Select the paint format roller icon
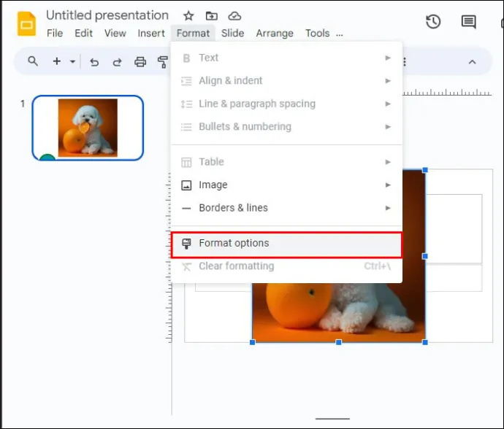The width and height of the screenshot is (504, 429). [163, 62]
